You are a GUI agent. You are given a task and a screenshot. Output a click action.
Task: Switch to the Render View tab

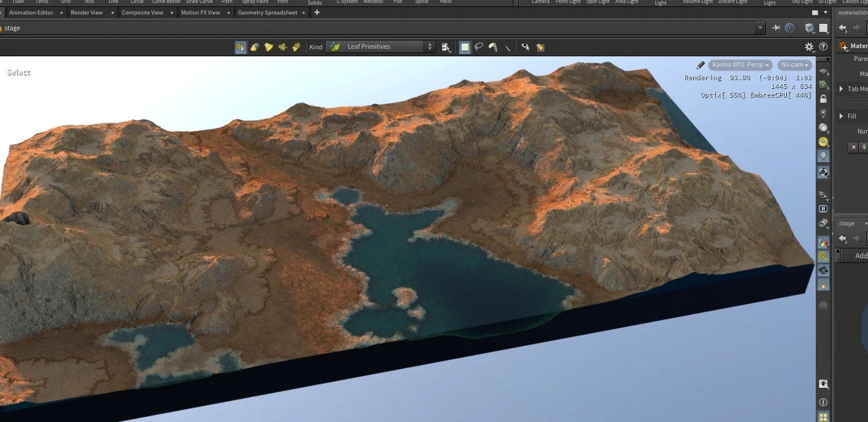[87, 12]
